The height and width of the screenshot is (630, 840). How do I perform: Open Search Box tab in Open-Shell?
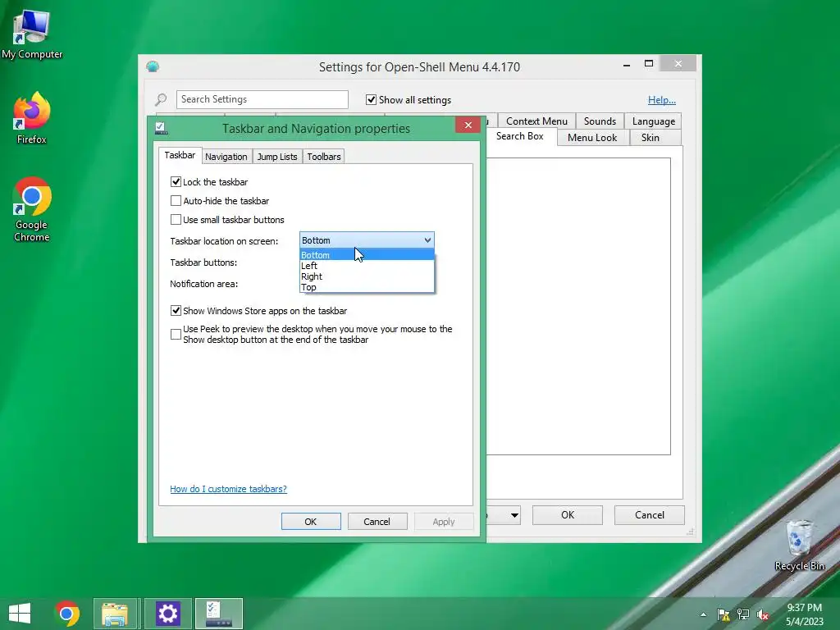click(x=519, y=137)
